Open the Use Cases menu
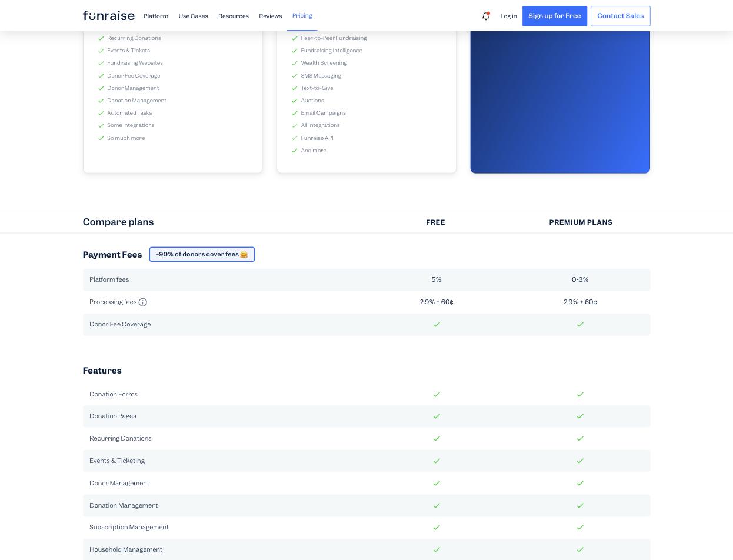Viewport: 733px width, 560px height. 193,16
